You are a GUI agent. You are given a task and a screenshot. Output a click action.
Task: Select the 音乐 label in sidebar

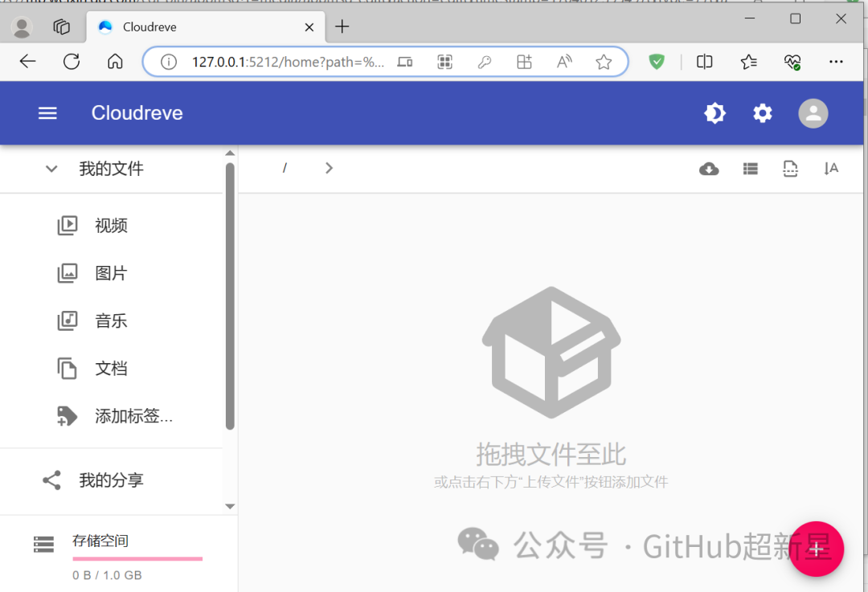pyautogui.click(x=111, y=320)
